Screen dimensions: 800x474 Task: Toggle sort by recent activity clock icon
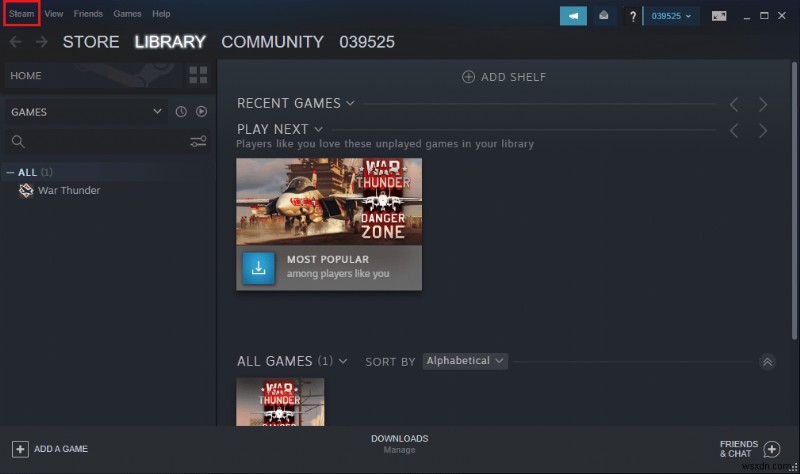coord(181,112)
